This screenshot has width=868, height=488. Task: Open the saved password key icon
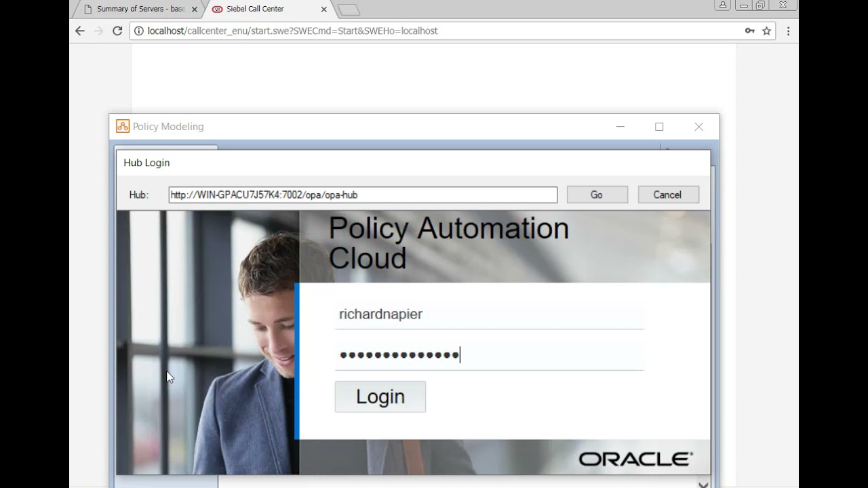coord(749,30)
